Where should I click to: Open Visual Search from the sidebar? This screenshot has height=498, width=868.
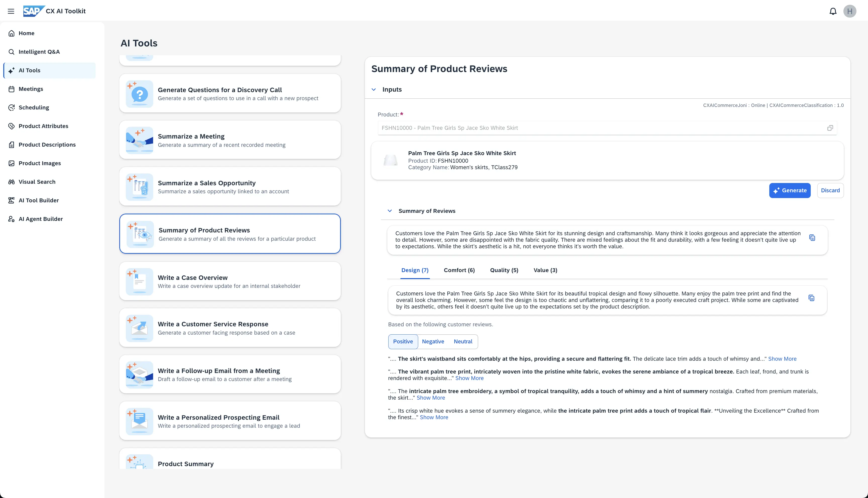[37, 182]
